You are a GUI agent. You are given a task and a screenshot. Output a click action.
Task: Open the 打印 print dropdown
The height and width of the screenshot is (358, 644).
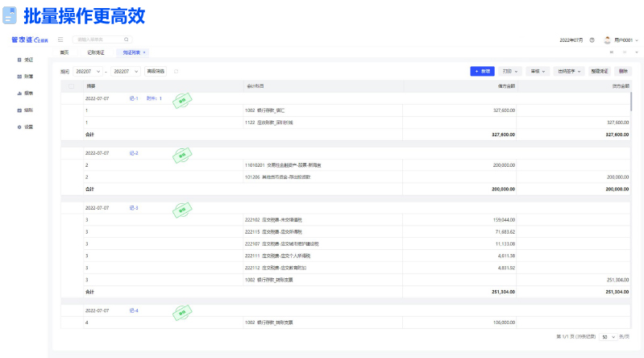click(510, 72)
